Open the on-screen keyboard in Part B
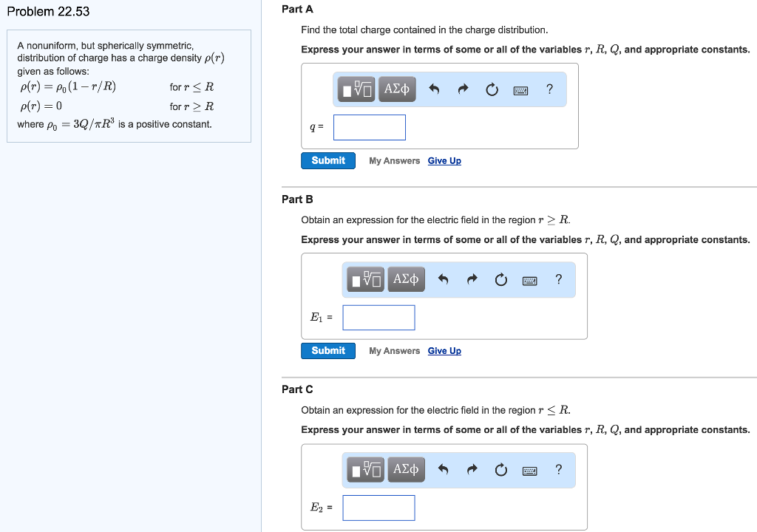 [x=529, y=279]
